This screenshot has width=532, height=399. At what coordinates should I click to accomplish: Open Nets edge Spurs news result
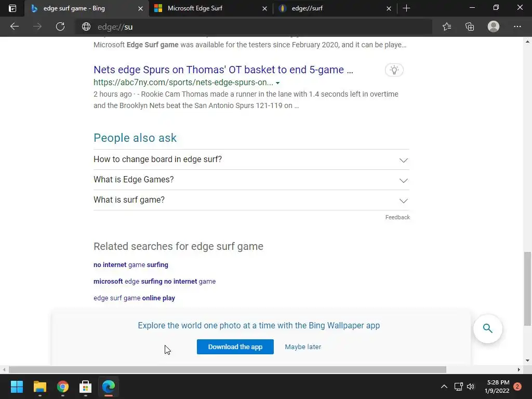click(x=223, y=70)
